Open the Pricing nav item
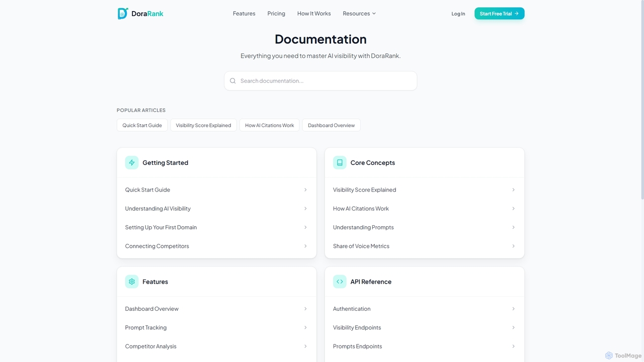 (x=276, y=14)
